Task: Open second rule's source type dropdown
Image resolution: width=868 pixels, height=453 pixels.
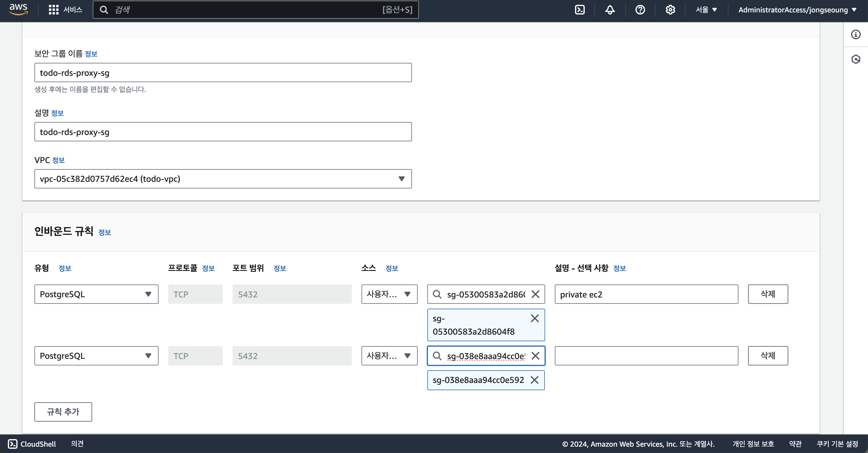Action: pyautogui.click(x=389, y=356)
